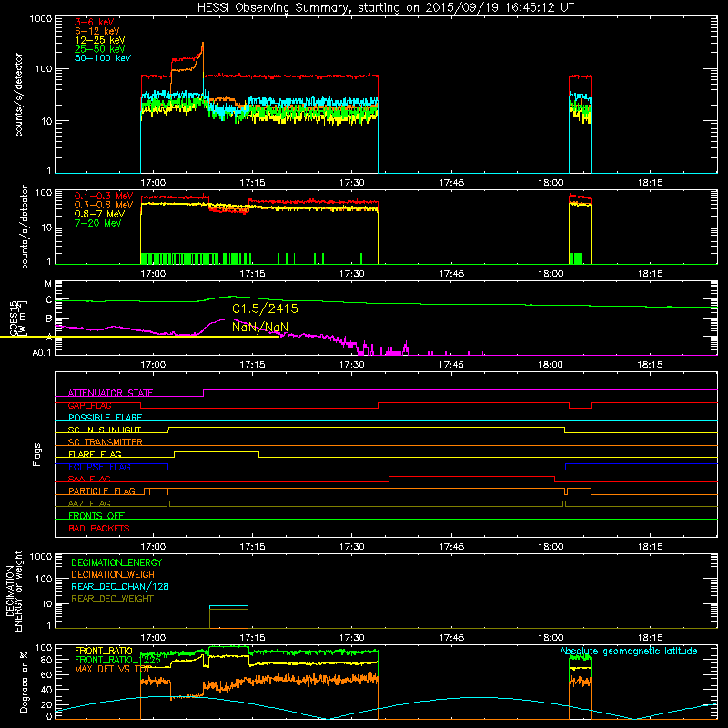
Task: Click the yellow 'FRONT_RATIO' legend label
Action: pos(104,651)
